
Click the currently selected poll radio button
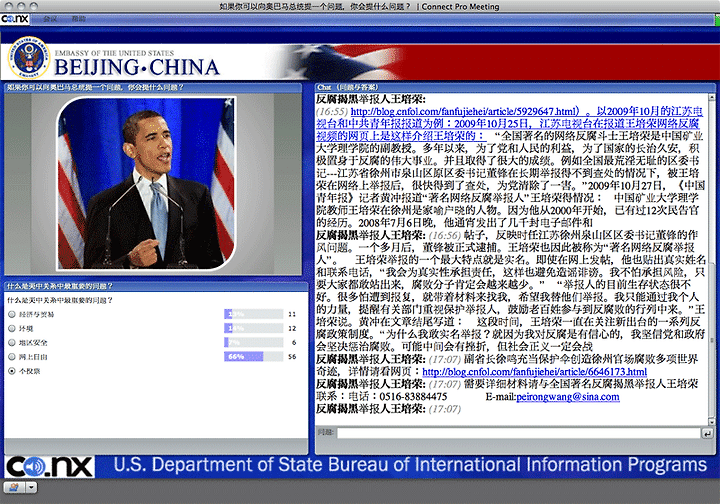[x=12, y=371]
